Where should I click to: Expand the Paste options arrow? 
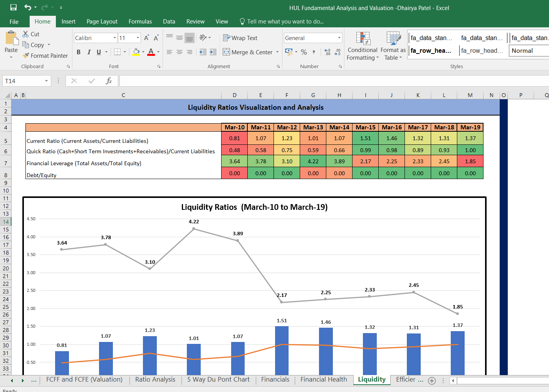point(11,57)
